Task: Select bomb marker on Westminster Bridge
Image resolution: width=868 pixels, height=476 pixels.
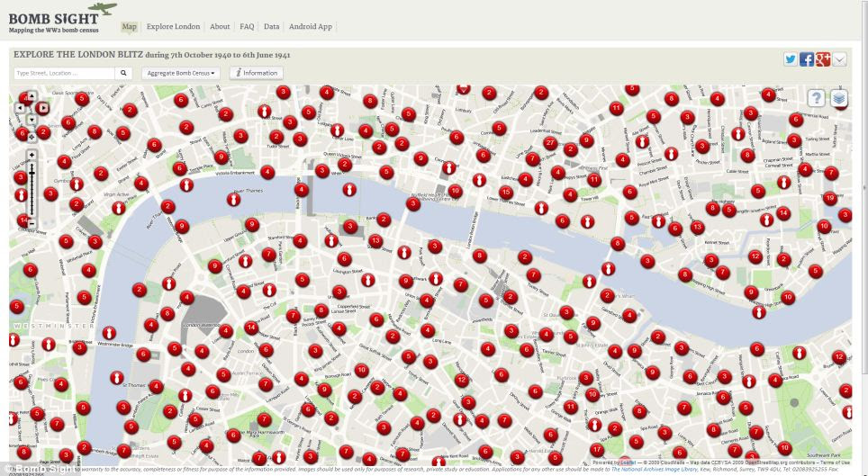Action: coord(109,333)
